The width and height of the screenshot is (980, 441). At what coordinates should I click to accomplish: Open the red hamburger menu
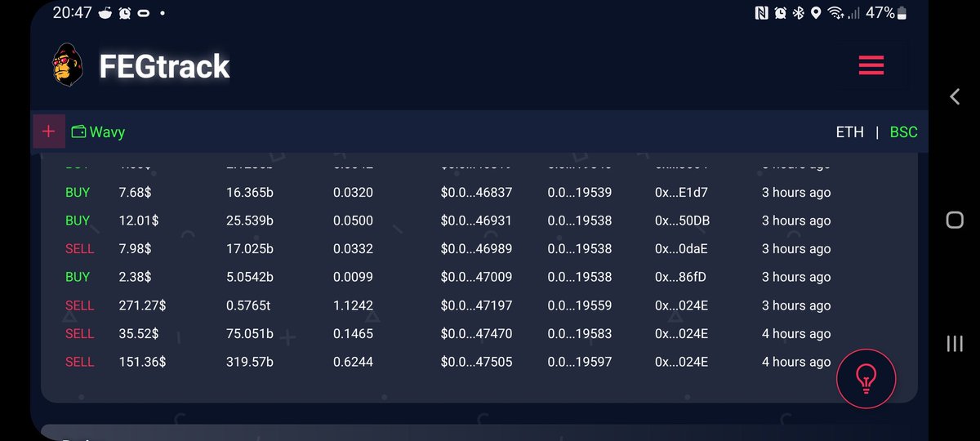[871, 65]
